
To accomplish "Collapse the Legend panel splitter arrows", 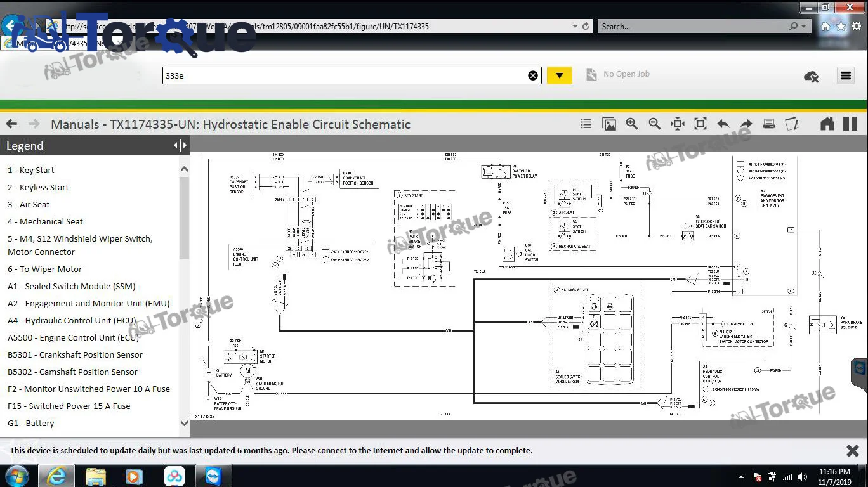I will [180, 145].
